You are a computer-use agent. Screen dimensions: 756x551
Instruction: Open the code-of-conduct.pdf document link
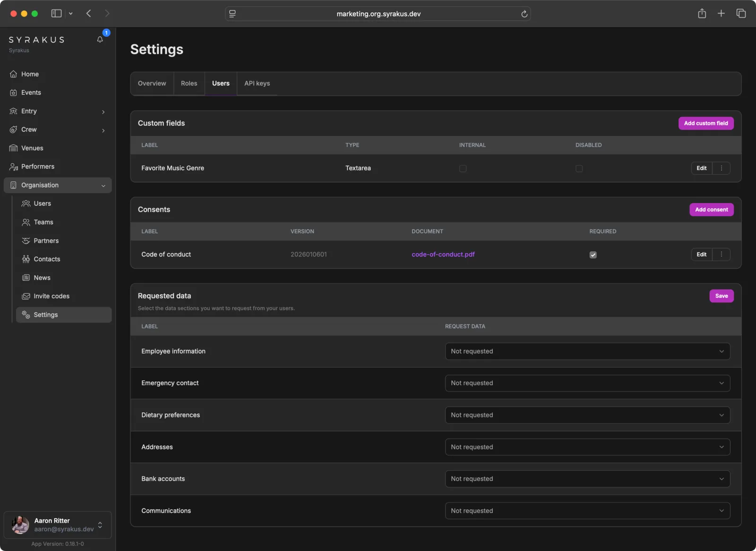[x=443, y=254]
